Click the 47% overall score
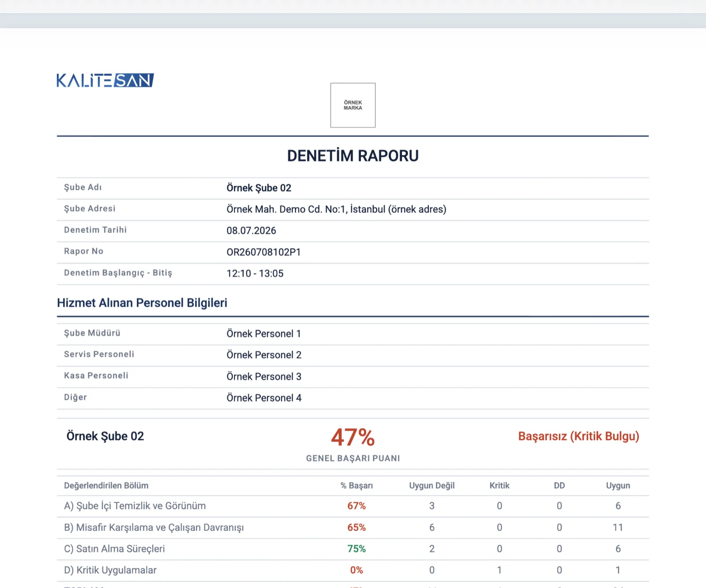This screenshot has width=706, height=588. point(353,437)
